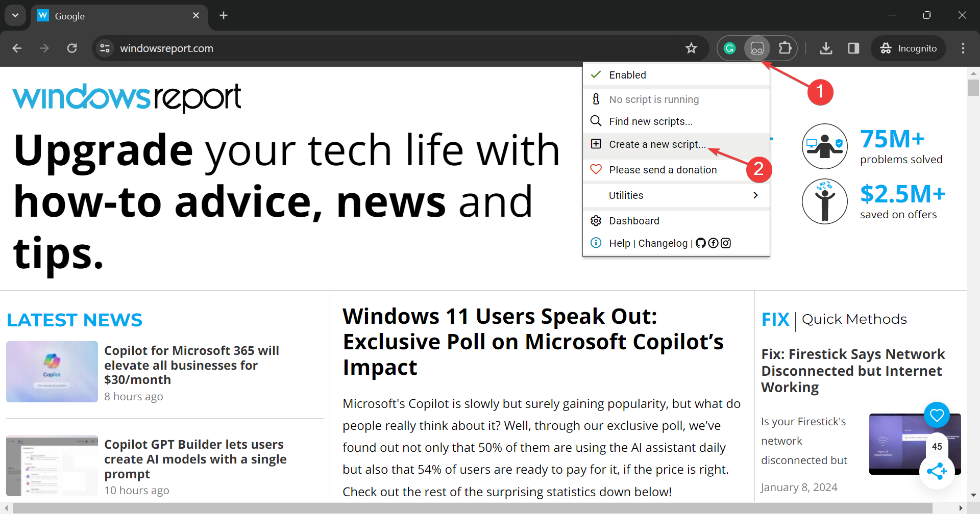Open the Changelog link
The image size is (980, 514).
point(663,243)
